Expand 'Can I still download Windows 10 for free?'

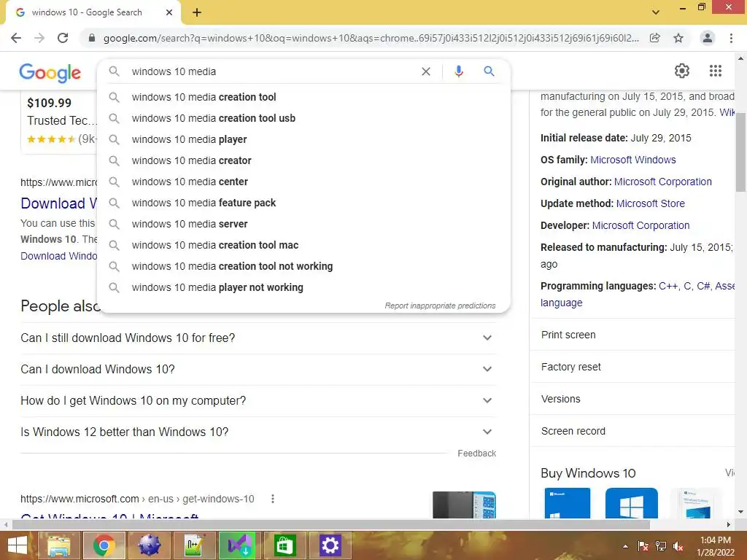point(258,338)
